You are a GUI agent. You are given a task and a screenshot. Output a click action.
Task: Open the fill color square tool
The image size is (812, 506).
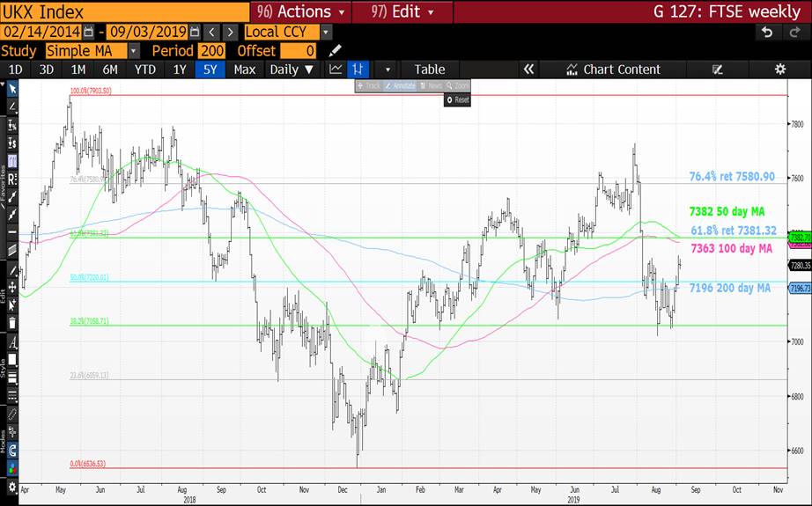click(x=12, y=360)
